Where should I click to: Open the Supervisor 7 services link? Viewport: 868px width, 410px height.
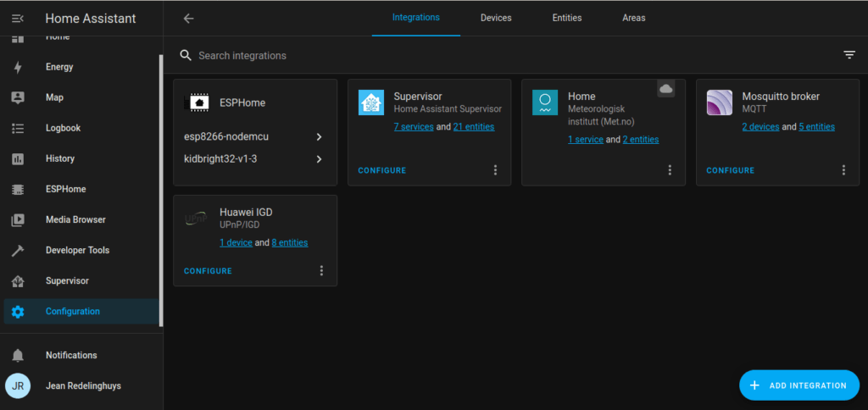tap(414, 127)
